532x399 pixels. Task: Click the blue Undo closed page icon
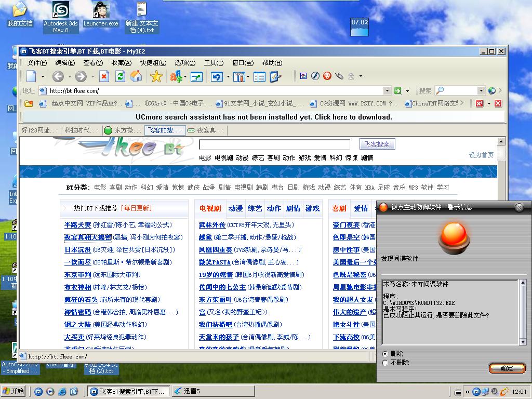pos(217,77)
